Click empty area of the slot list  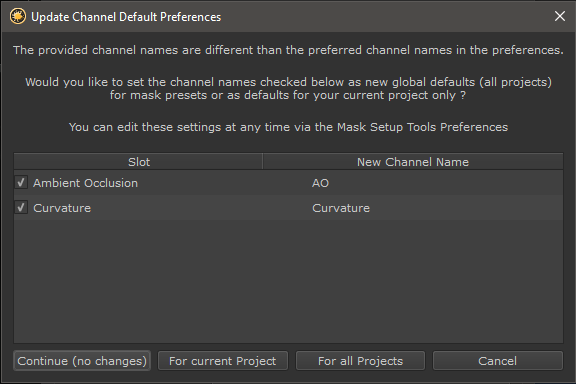[x=288, y=281]
